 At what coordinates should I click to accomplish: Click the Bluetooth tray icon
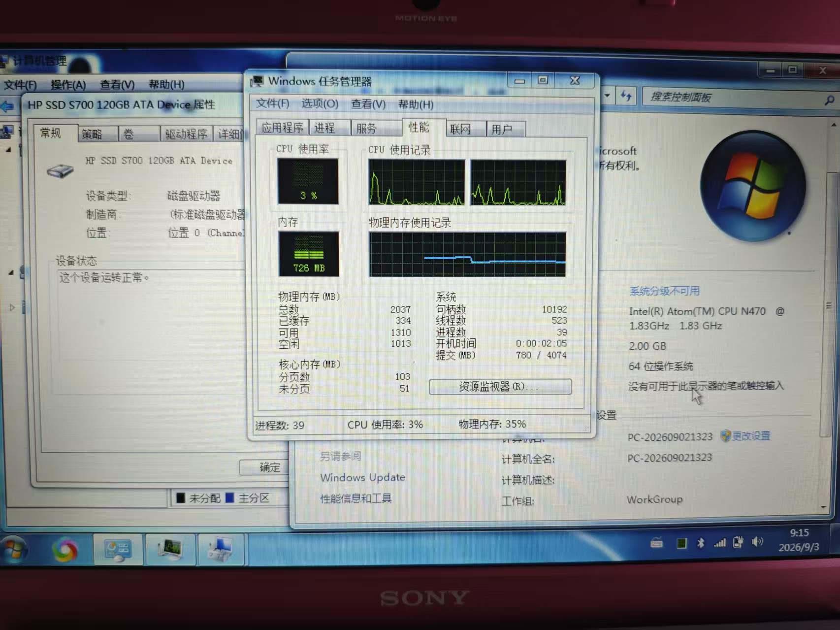(701, 543)
